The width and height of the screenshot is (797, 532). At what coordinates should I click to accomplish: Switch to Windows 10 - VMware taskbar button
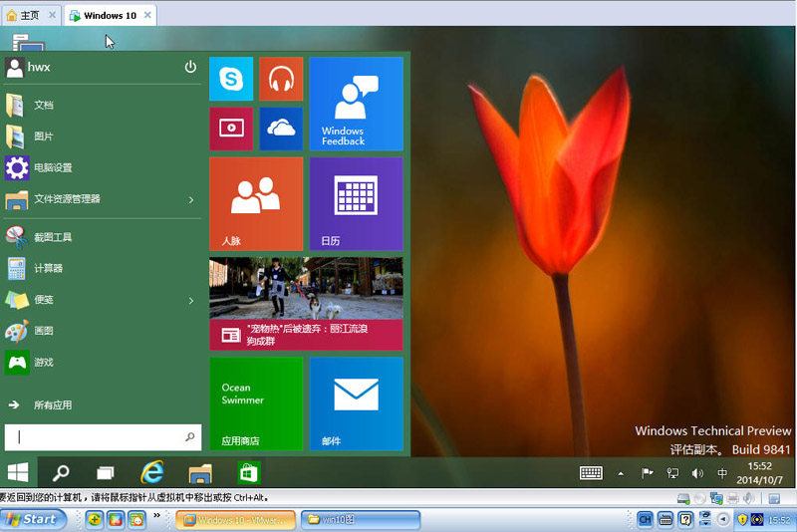pyautogui.click(x=235, y=520)
